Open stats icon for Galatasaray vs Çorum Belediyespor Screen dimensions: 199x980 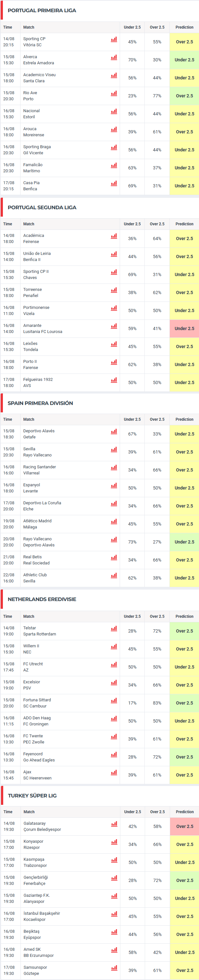(x=114, y=824)
